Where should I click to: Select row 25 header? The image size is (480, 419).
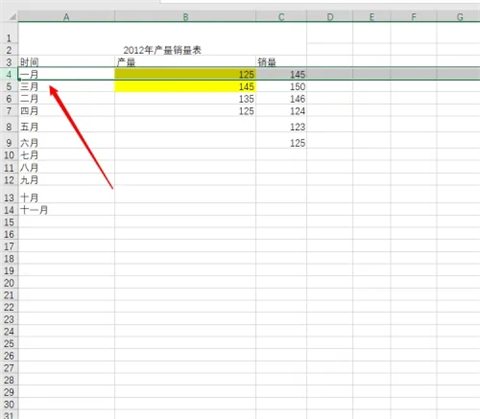[9, 343]
